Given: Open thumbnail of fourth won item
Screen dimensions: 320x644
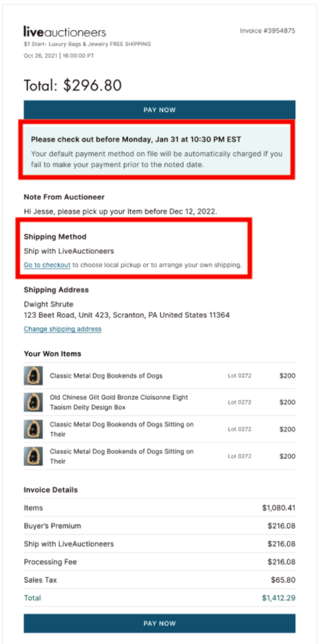Looking at the screenshot, I should pyautogui.click(x=30, y=456).
